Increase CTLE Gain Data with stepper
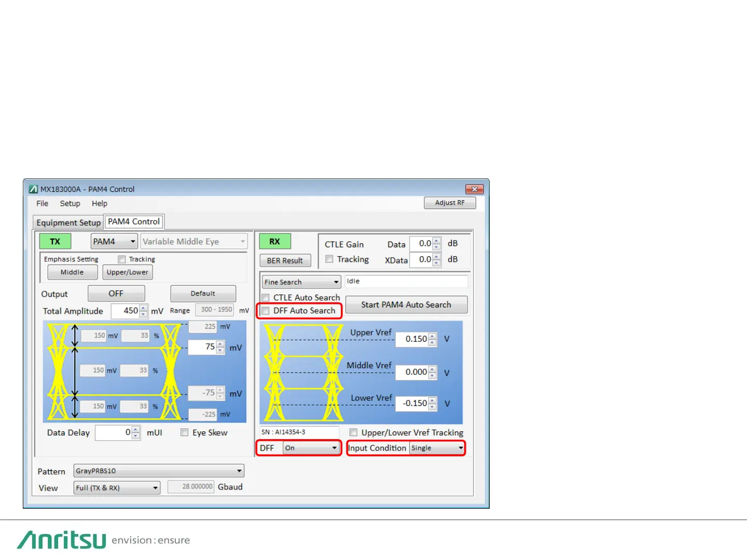This screenshot has width=747, height=560. pos(437,241)
